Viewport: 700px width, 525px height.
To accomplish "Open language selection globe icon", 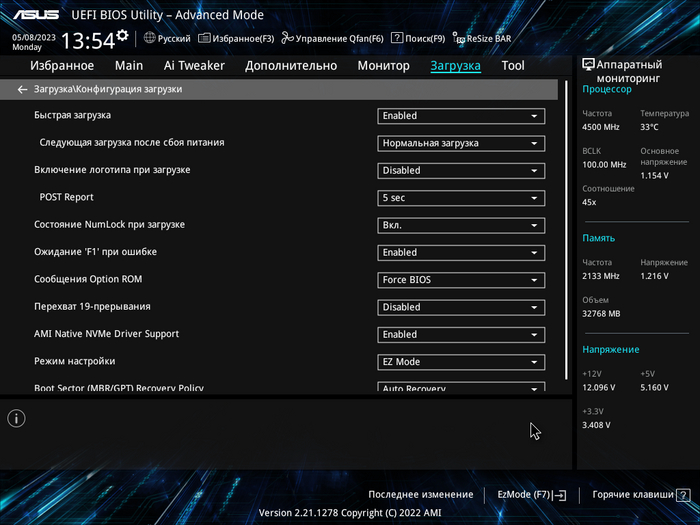I will pyautogui.click(x=150, y=38).
